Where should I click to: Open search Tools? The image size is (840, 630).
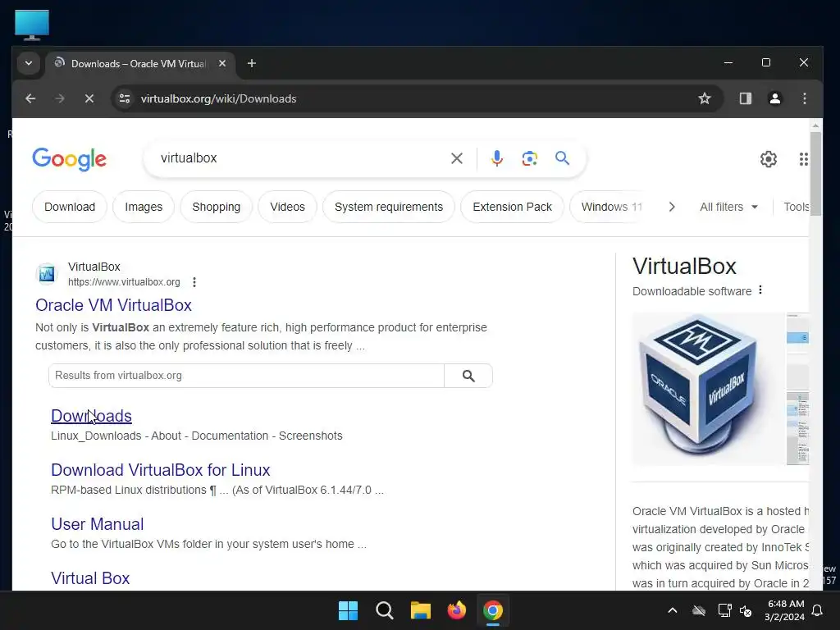[796, 207]
